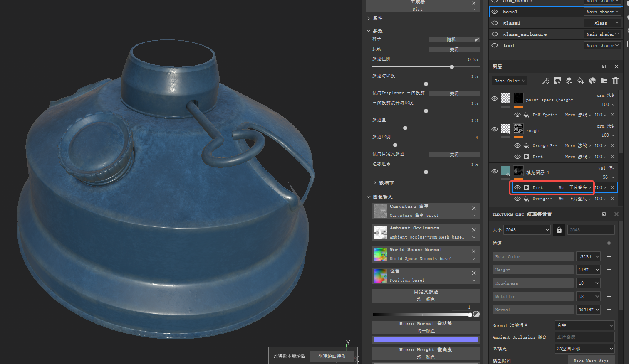Hide the rough layer with its eye icon
Viewport: 629px width, 364px height.
pos(494,129)
